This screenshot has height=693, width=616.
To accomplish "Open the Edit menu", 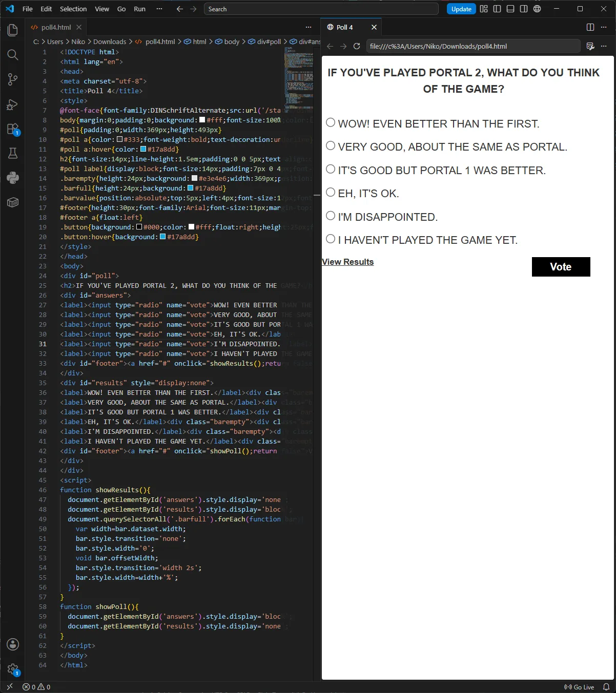I will click(x=46, y=9).
